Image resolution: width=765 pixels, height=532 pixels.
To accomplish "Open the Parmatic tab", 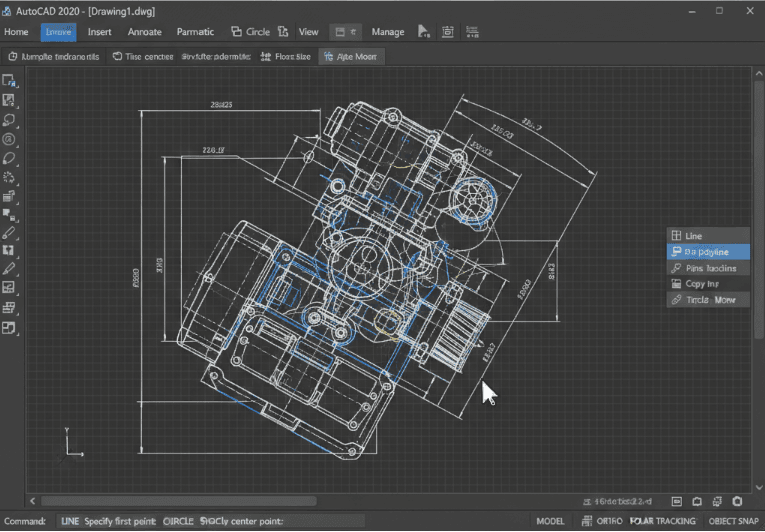I will [195, 32].
